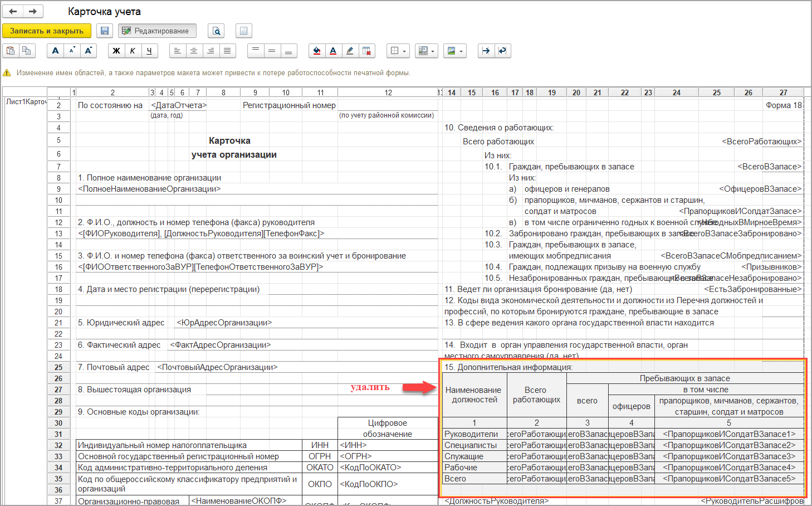812x506 pixels.
Task: Toggle underline Ч formatting
Action: click(x=149, y=51)
